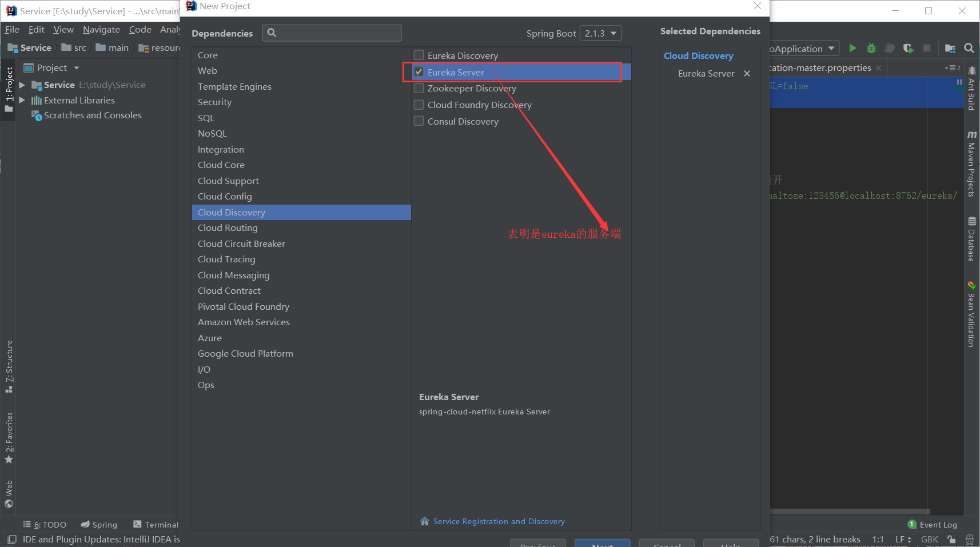Click the home icon beside Service Registration link
Screen dimensions: 980x547
[425, 521]
